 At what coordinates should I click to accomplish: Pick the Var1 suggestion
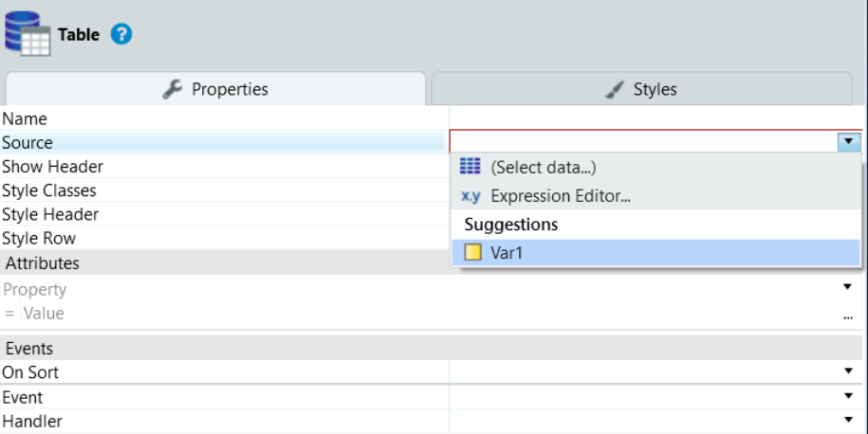tap(507, 253)
